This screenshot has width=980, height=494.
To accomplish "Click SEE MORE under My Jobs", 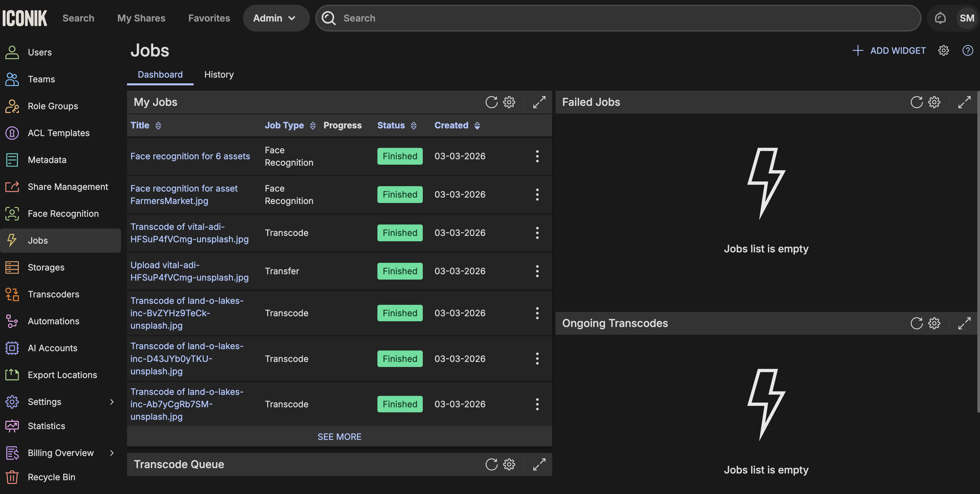I will (339, 437).
